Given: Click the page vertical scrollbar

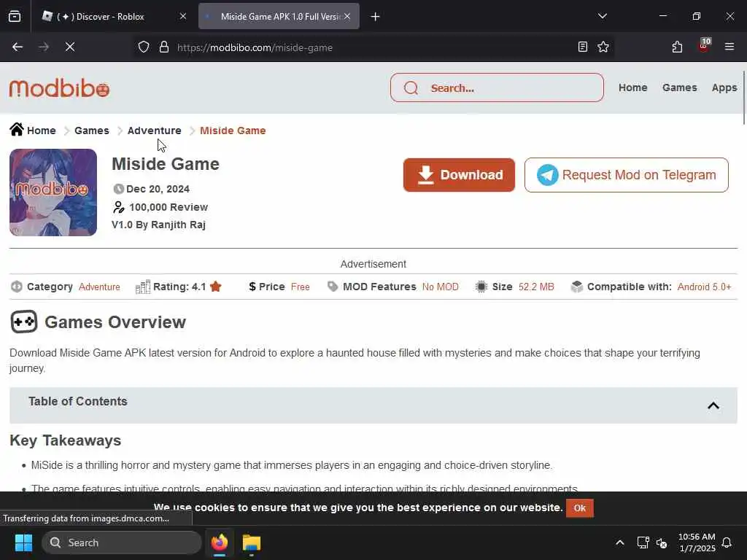Looking at the screenshot, I should pos(743,98).
